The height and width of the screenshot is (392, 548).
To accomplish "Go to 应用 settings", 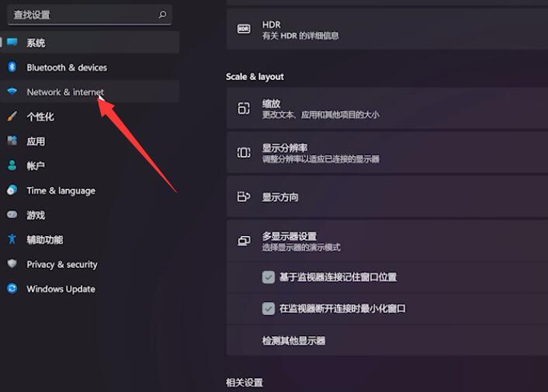I will coord(89,141).
